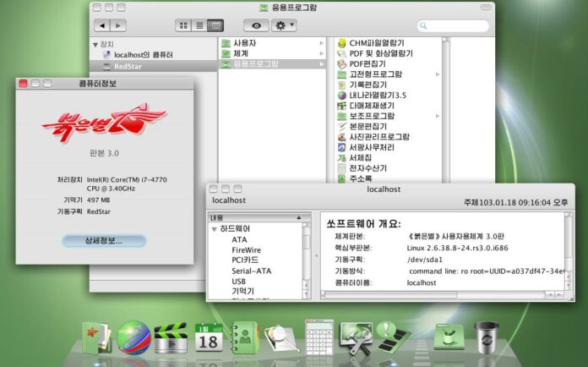
Task: Expand arrow beside 보조프로그람
Action: (x=438, y=117)
